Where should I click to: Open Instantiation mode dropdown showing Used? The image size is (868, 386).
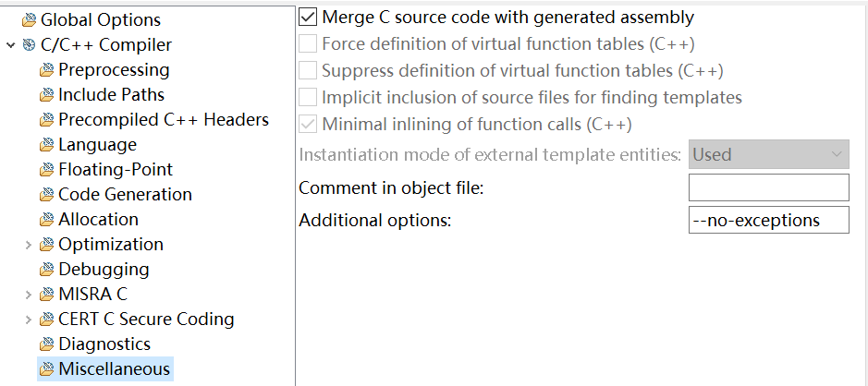[x=768, y=154]
